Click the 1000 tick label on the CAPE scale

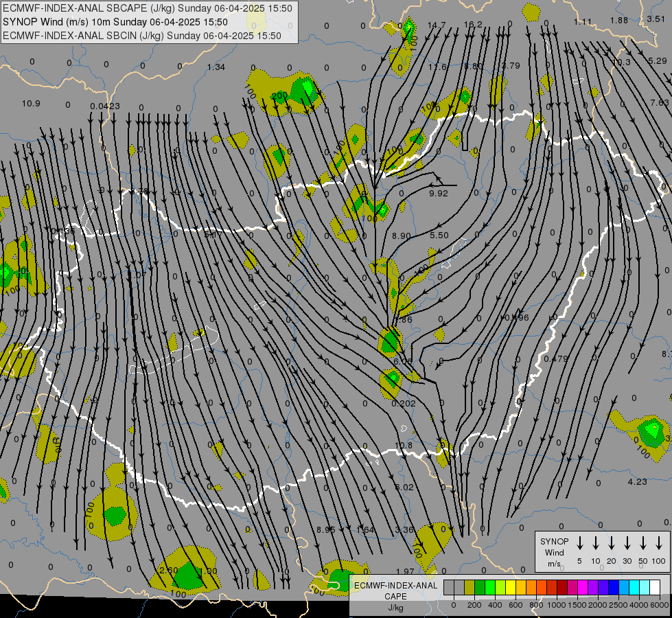[x=557, y=605]
